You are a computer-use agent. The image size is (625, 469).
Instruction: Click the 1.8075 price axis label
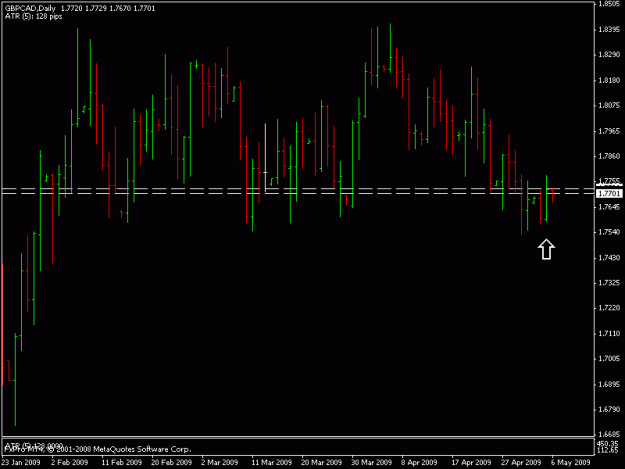click(609, 106)
